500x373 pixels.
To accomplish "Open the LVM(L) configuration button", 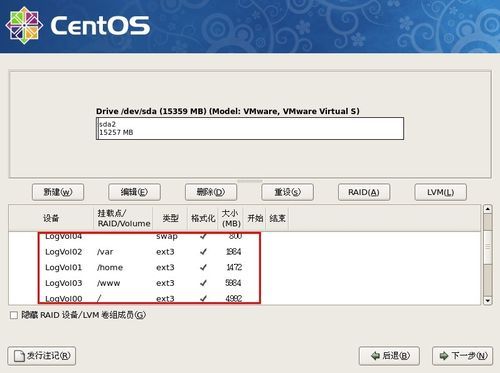I will pyautogui.click(x=440, y=192).
